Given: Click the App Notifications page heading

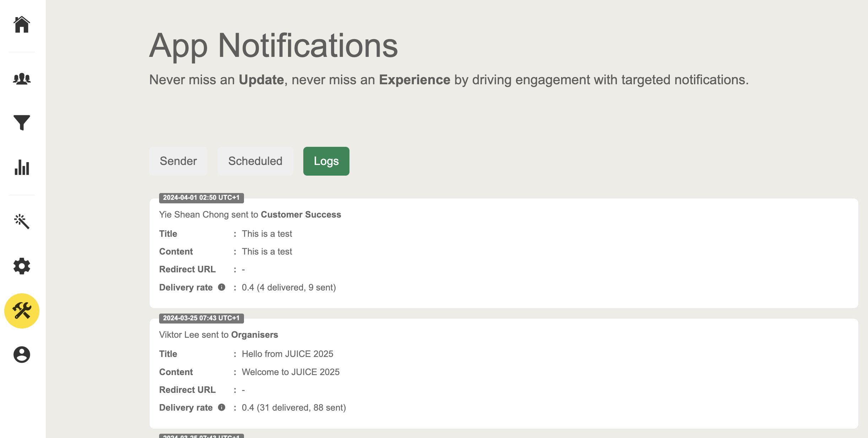Looking at the screenshot, I should coord(273,46).
